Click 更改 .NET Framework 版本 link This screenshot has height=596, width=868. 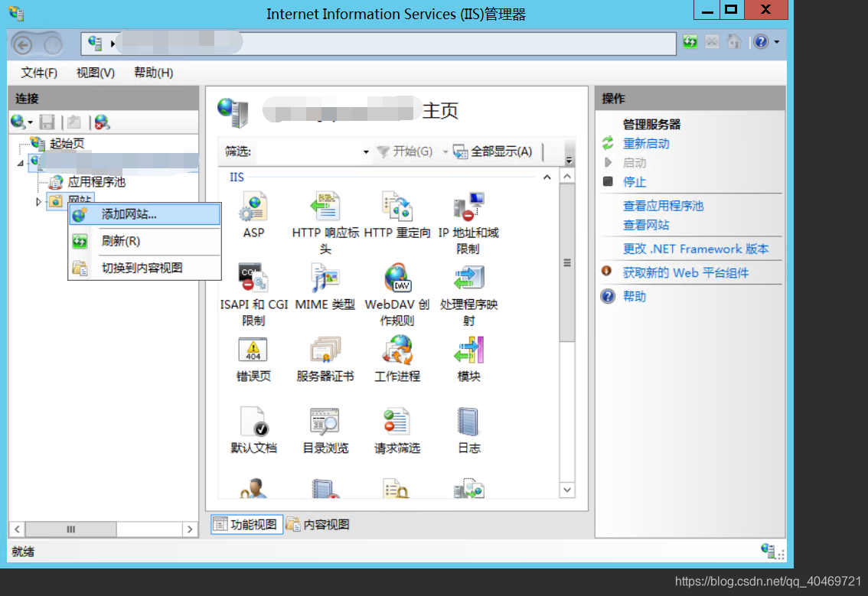[696, 249]
